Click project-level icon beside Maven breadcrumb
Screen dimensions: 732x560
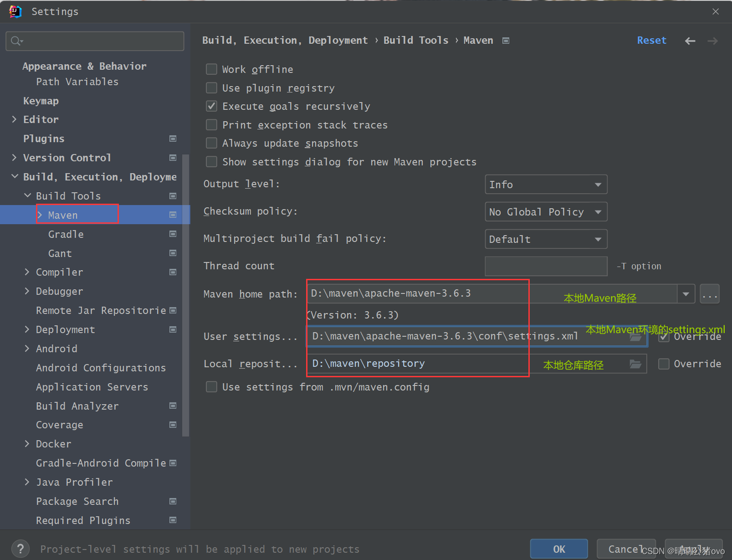(x=506, y=41)
